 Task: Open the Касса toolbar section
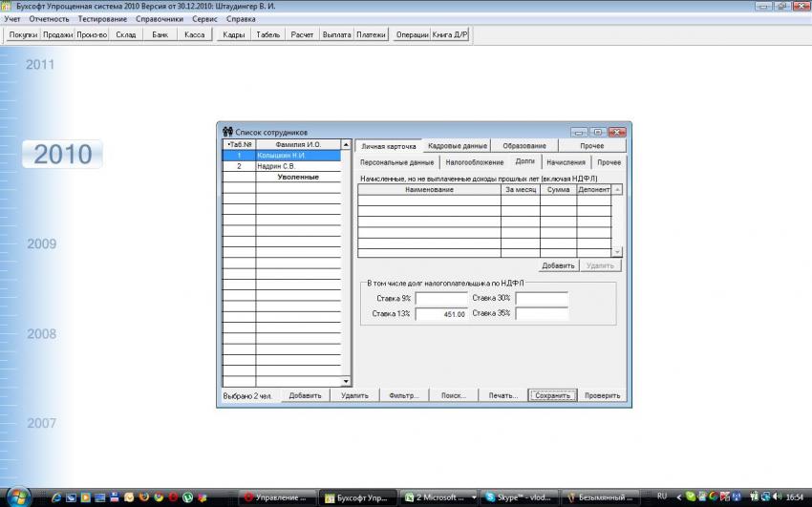pos(194,34)
